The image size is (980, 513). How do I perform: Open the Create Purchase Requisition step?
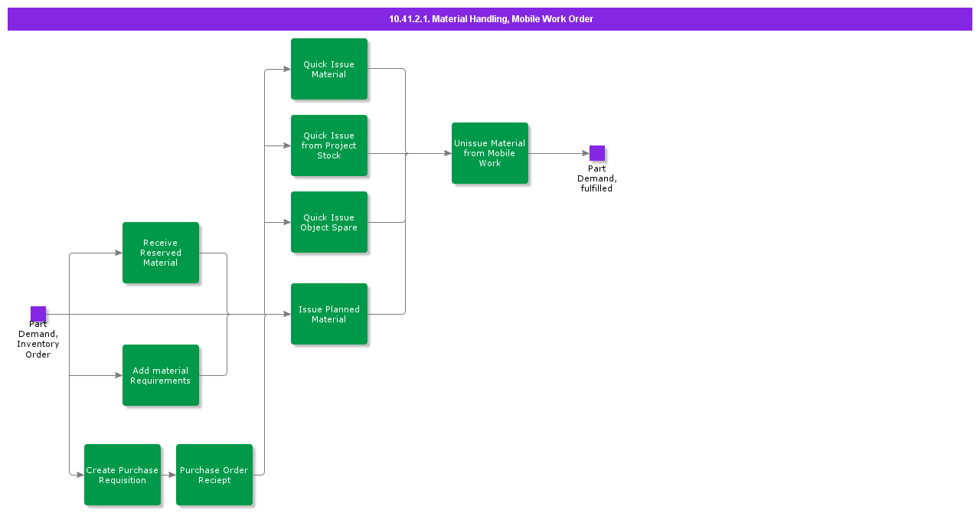point(122,475)
